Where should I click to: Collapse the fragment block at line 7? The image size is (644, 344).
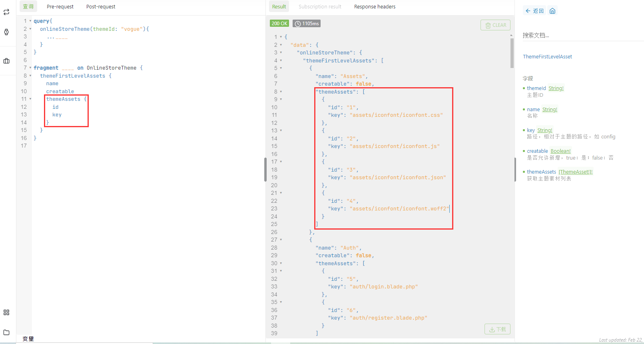click(30, 68)
